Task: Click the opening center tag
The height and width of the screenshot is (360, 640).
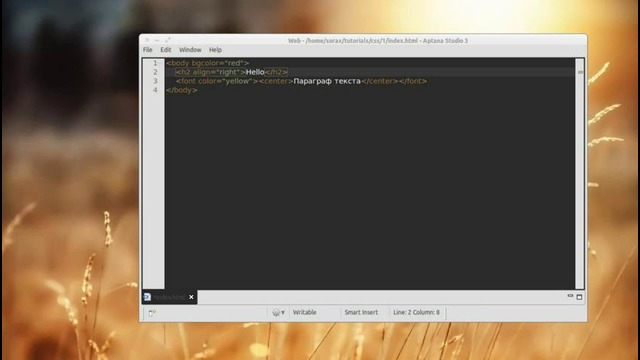Action: (276, 81)
